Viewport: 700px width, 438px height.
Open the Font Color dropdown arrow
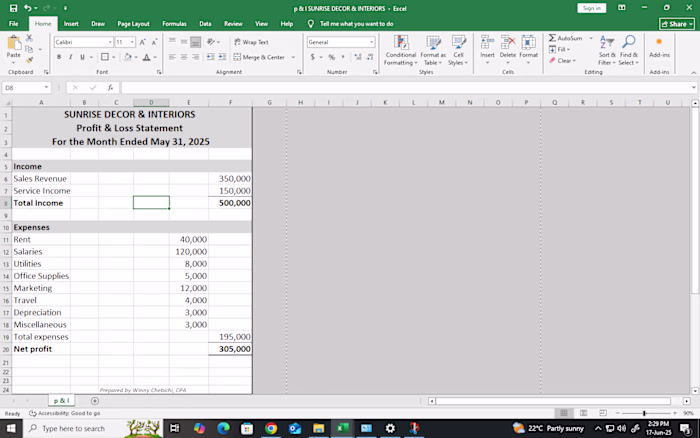[x=155, y=57]
